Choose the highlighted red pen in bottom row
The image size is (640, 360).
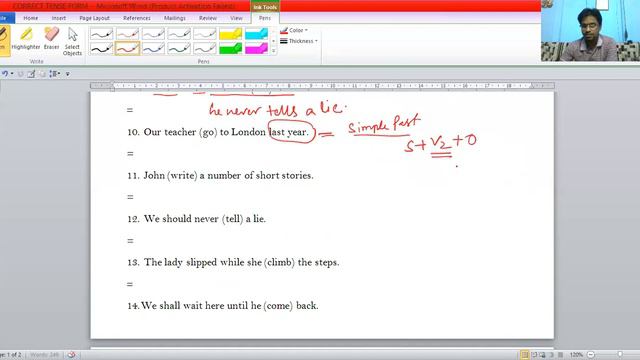127,49
